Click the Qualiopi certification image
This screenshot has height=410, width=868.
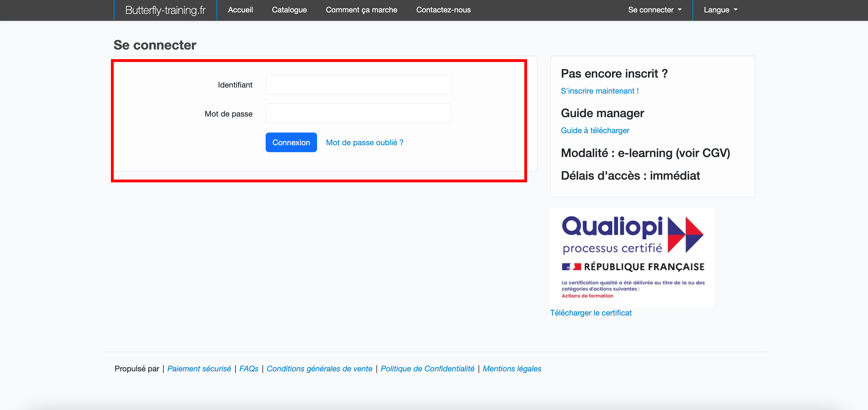pyautogui.click(x=631, y=257)
